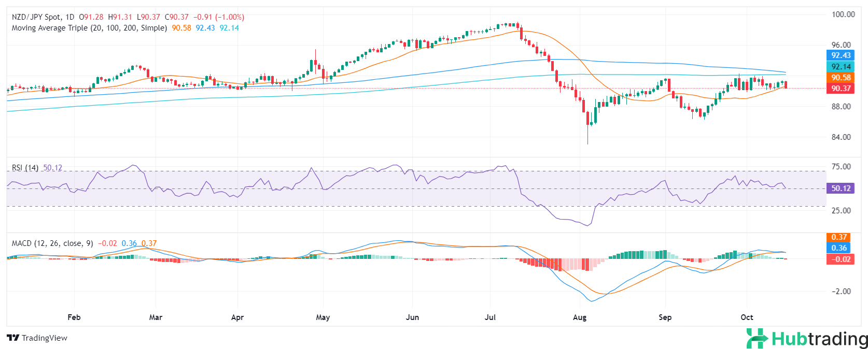Click the blue 0.36 MACD value tag
Screen dimensions: 868x349
pyautogui.click(x=839, y=248)
